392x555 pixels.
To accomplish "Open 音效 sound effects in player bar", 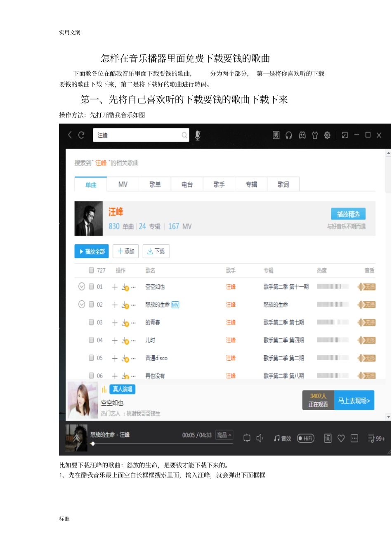I will tap(283, 438).
